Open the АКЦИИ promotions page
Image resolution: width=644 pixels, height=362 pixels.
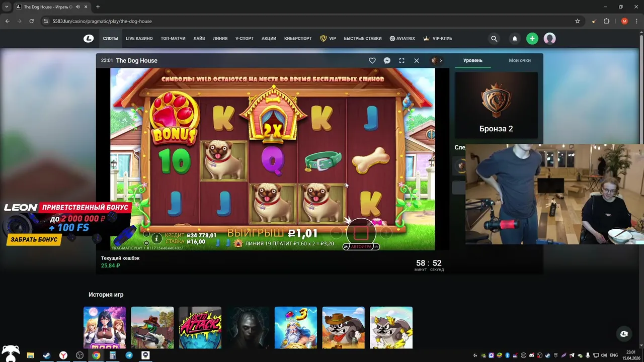coord(269,39)
